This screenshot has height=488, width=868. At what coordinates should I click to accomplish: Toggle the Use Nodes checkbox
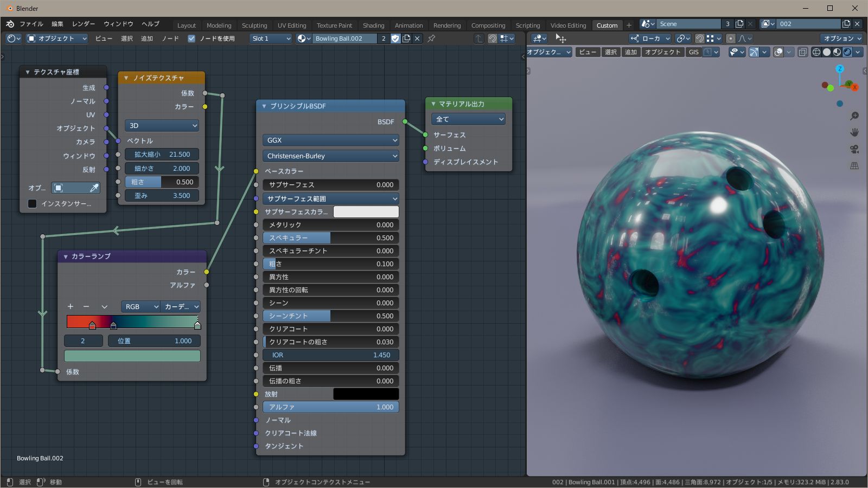(x=192, y=38)
